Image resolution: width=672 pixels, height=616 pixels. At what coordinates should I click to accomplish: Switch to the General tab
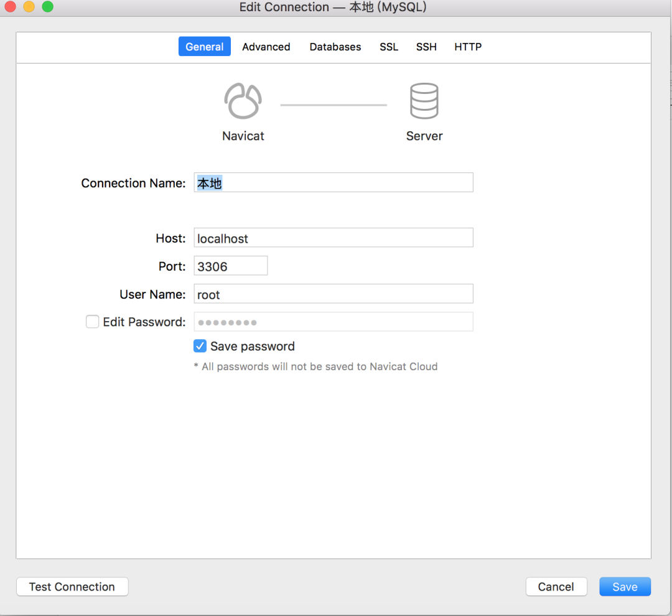[x=204, y=47]
